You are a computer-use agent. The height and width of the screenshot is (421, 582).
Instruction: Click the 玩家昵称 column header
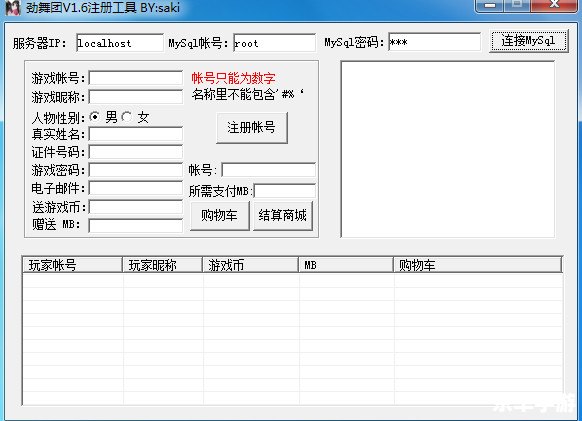coord(163,265)
